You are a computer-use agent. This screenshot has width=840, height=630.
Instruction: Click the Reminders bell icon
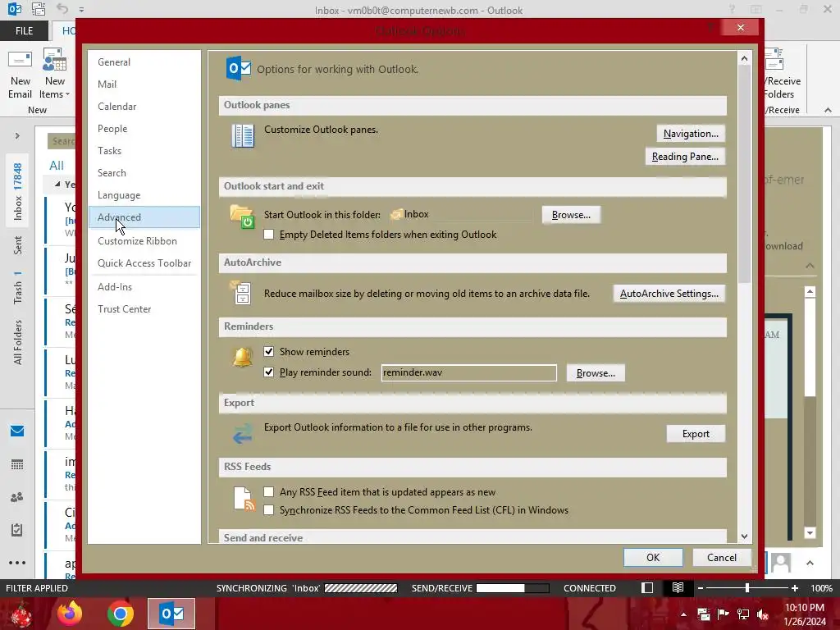pyautogui.click(x=242, y=358)
